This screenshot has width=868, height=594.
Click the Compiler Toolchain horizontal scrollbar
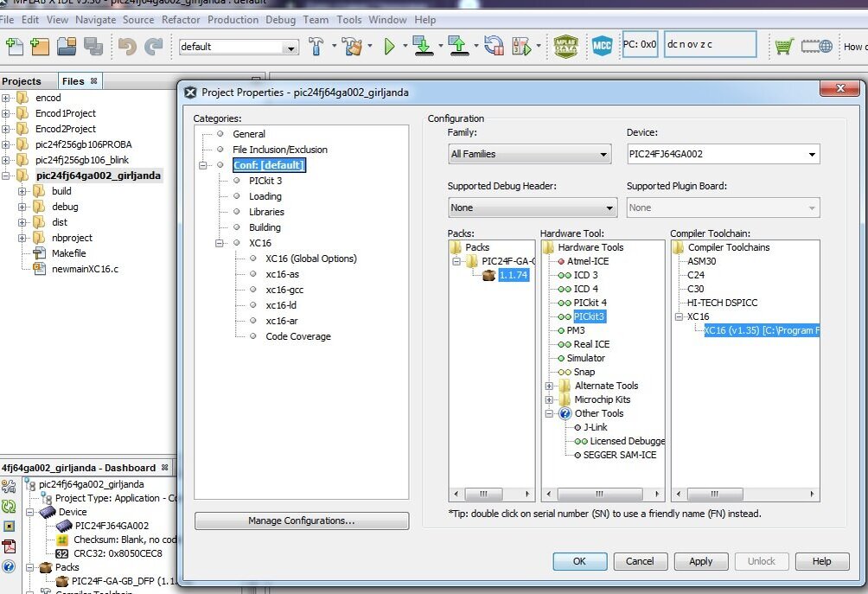click(x=745, y=494)
